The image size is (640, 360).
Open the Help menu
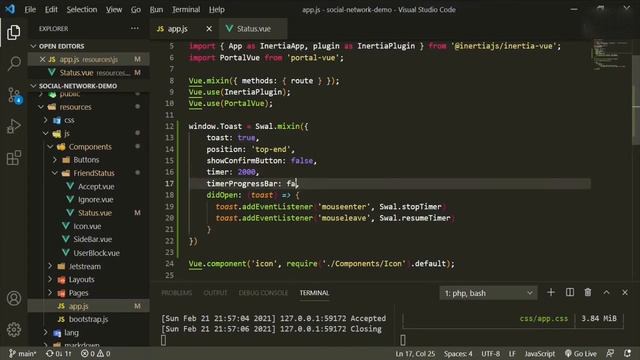coord(217,9)
